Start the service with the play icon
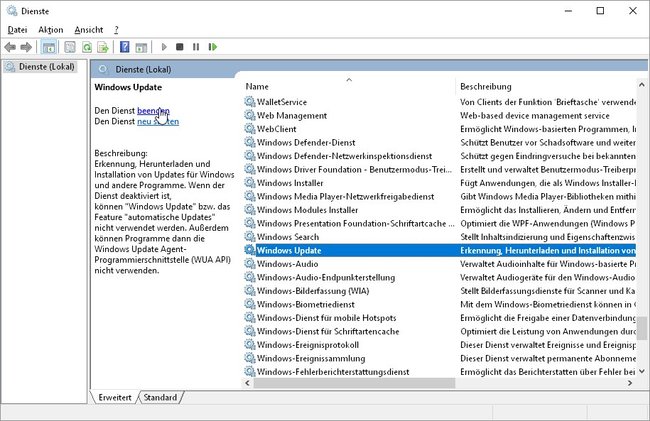The width and height of the screenshot is (650, 421). pos(164,47)
